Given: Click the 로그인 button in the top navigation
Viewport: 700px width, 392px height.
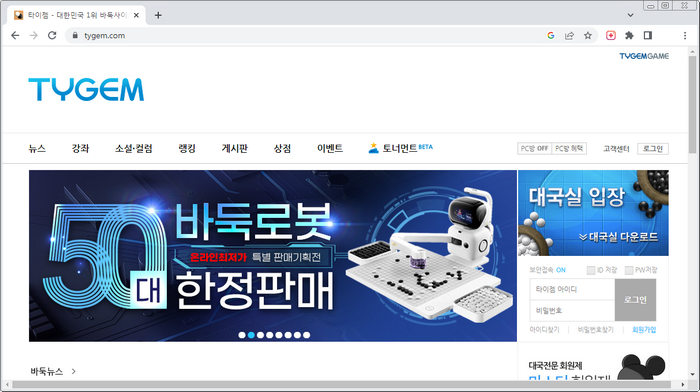Looking at the screenshot, I should [x=653, y=149].
